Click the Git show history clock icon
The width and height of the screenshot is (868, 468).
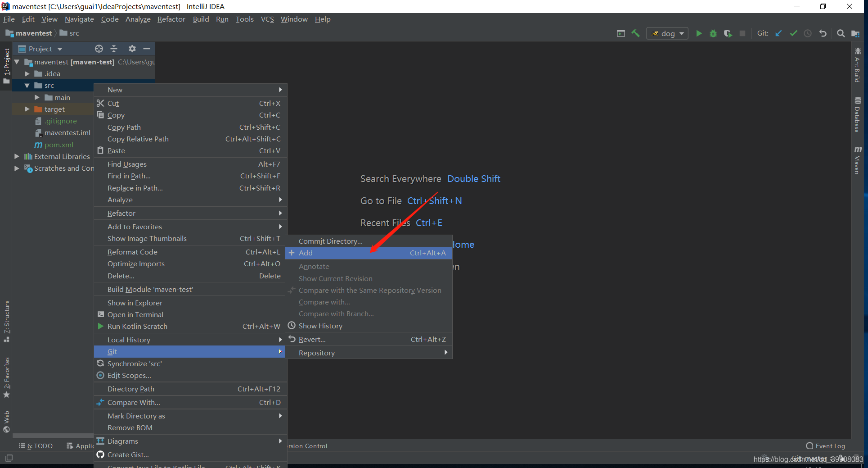click(808, 33)
